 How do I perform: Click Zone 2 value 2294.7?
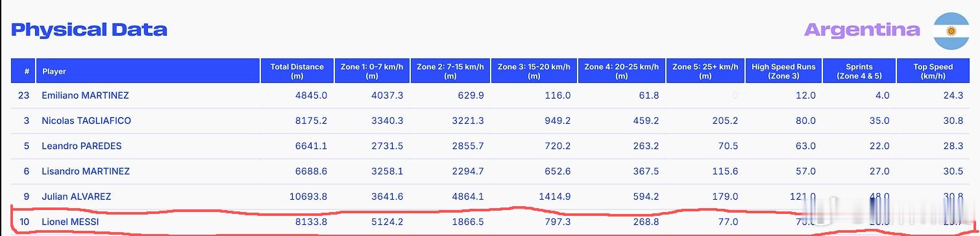point(468,171)
